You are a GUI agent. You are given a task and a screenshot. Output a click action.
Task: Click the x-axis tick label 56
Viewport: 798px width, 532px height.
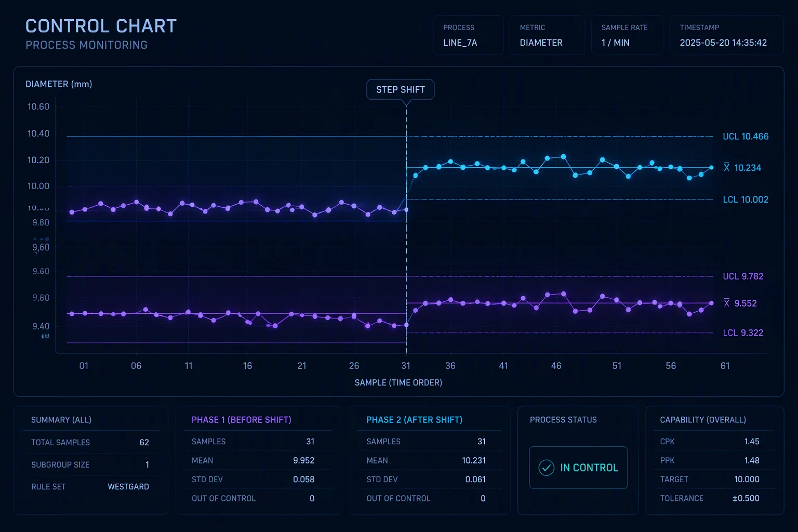671,366
